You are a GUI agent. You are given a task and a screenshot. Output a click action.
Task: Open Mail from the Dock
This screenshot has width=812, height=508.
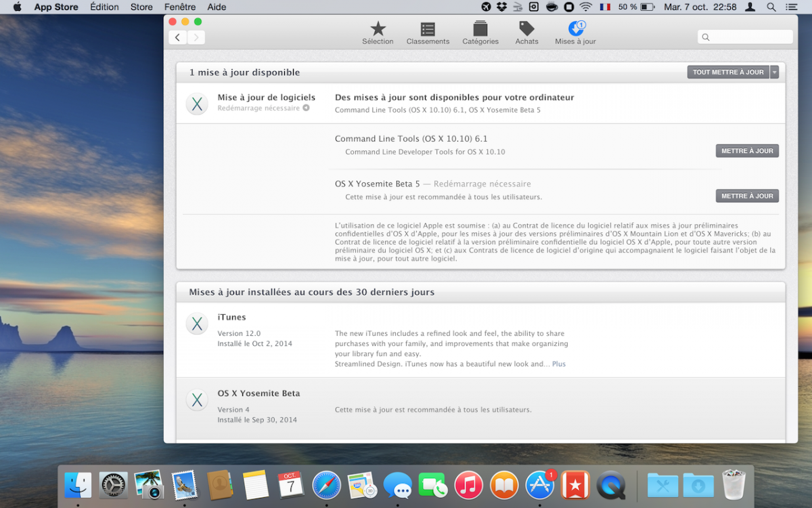[184, 485]
